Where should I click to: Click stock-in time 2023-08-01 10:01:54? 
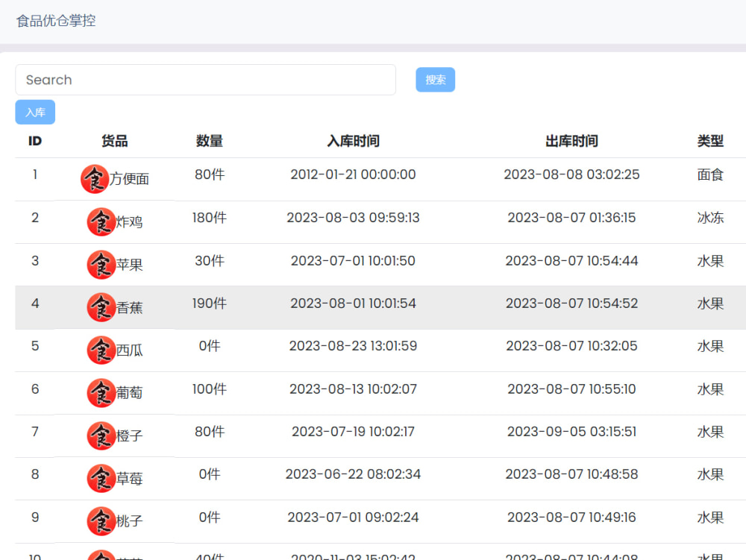[x=353, y=303]
